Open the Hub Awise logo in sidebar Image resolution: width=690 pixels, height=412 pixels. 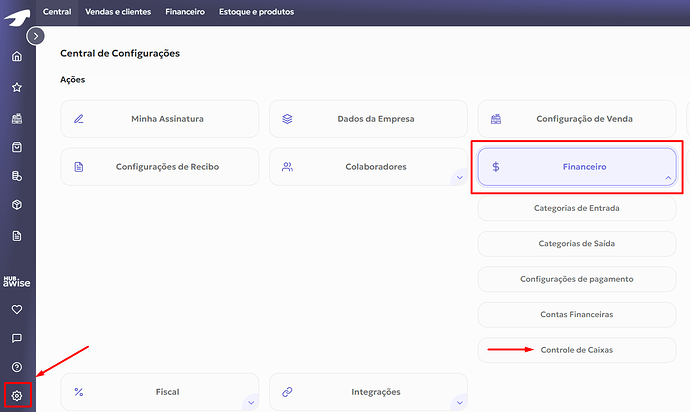tap(17, 282)
